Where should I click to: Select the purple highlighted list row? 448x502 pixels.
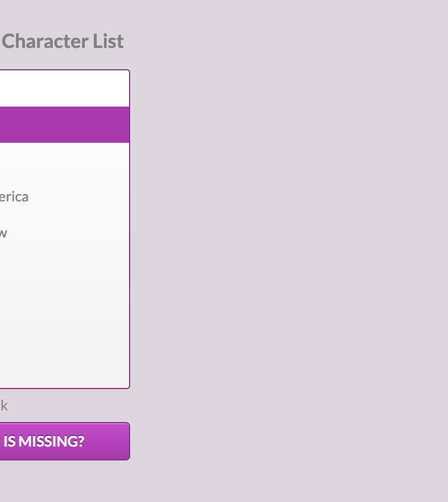click(x=64, y=125)
